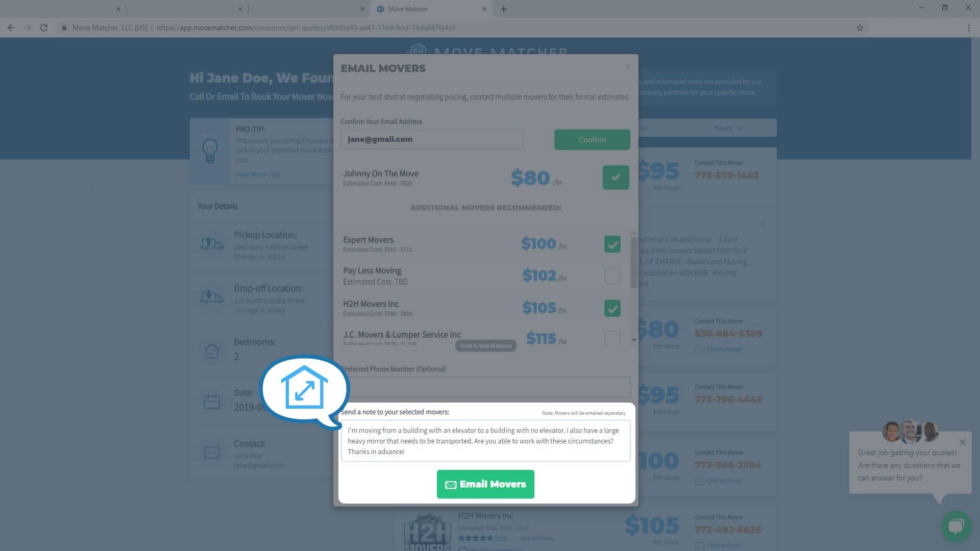Screen dimensions: 980x551
Task: Click the bedrooms icon
Action: tap(212, 349)
